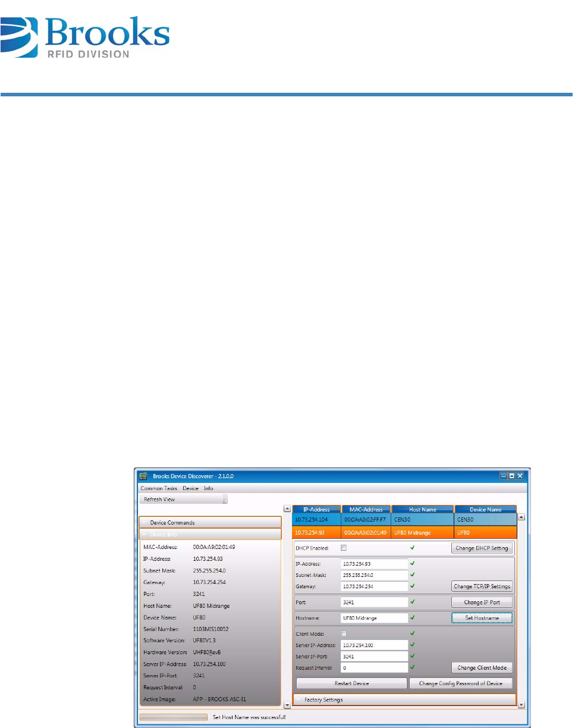Click the green checkmark beside Request Interval field

click(413, 667)
